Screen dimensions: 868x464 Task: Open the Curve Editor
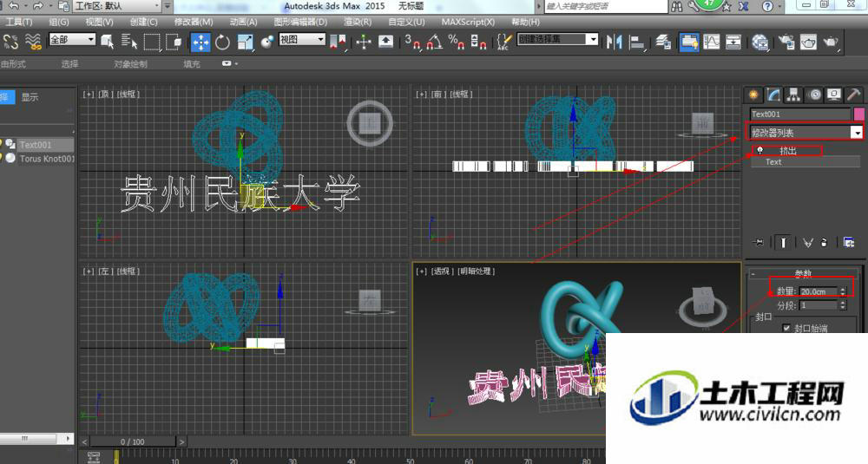point(712,42)
